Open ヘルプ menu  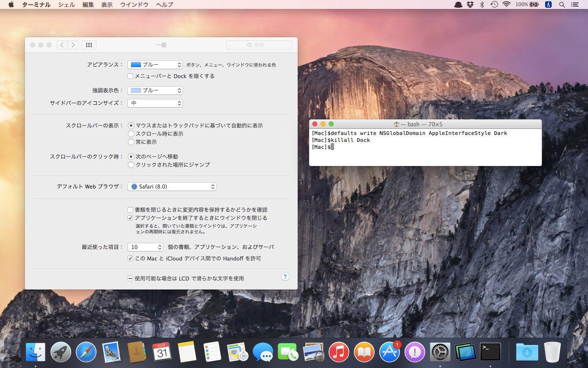[x=165, y=4]
